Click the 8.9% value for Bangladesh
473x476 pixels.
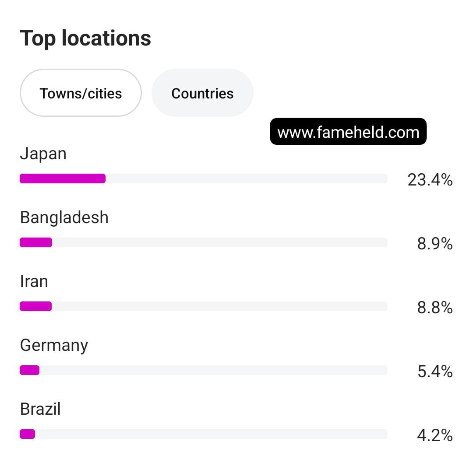point(435,243)
